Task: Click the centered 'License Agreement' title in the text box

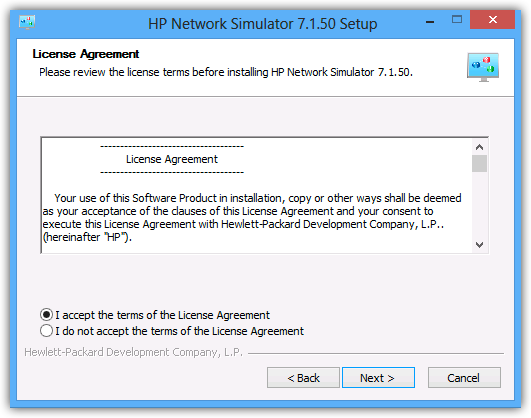Action: pos(172,159)
